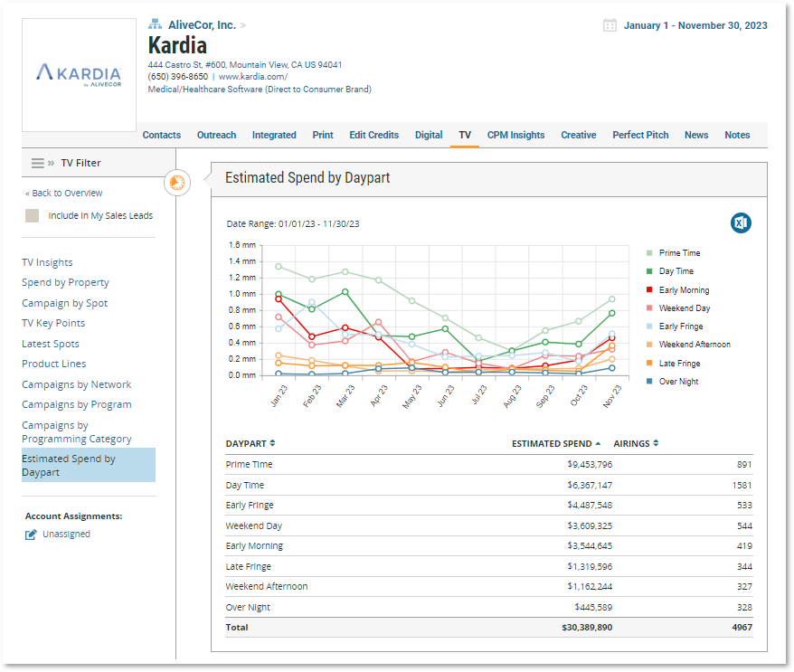Toggle Over Night legend swatch
Image resolution: width=794 pixels, height=672 pixels.
tap(649, 382)
